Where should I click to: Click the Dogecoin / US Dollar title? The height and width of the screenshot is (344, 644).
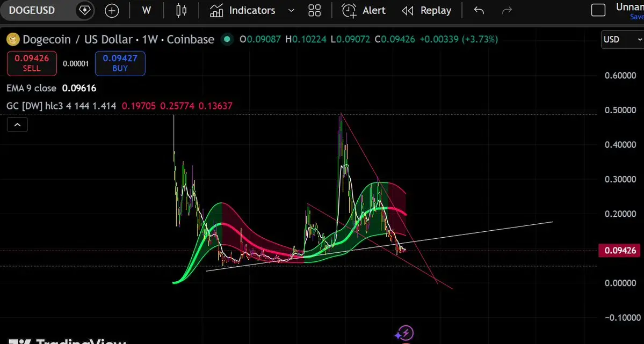[118, 39]
